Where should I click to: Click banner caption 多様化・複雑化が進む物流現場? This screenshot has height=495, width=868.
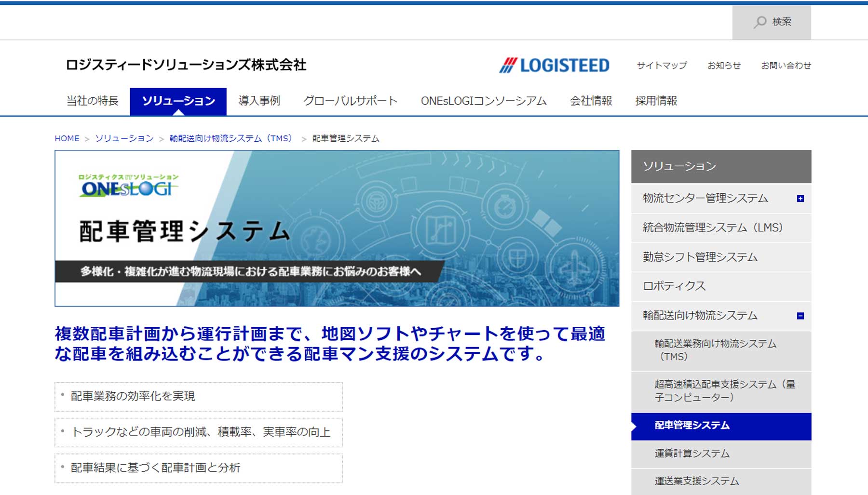(251, 271)
